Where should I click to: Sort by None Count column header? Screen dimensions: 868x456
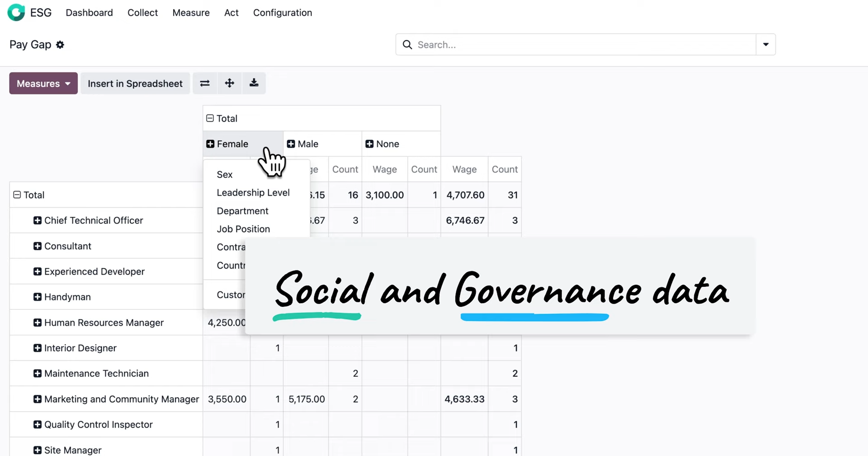pyautogui.click(x=424, y=169)
